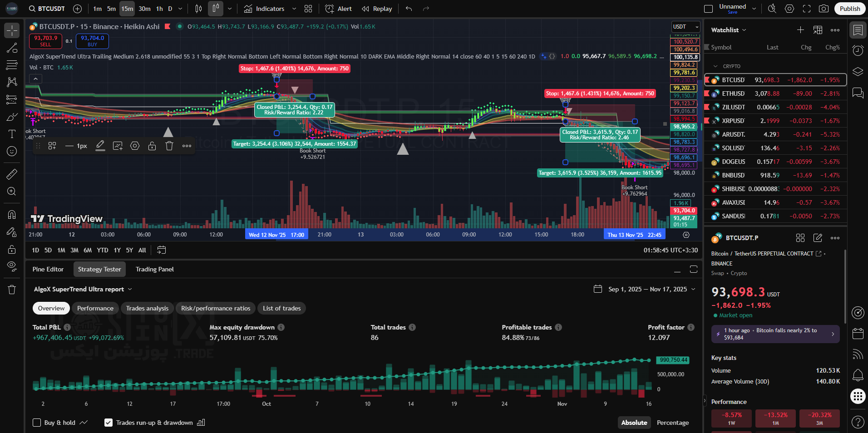Select ETHUSD in the watchlist
The height and width of the screenshot is (433, 868).
733,93
